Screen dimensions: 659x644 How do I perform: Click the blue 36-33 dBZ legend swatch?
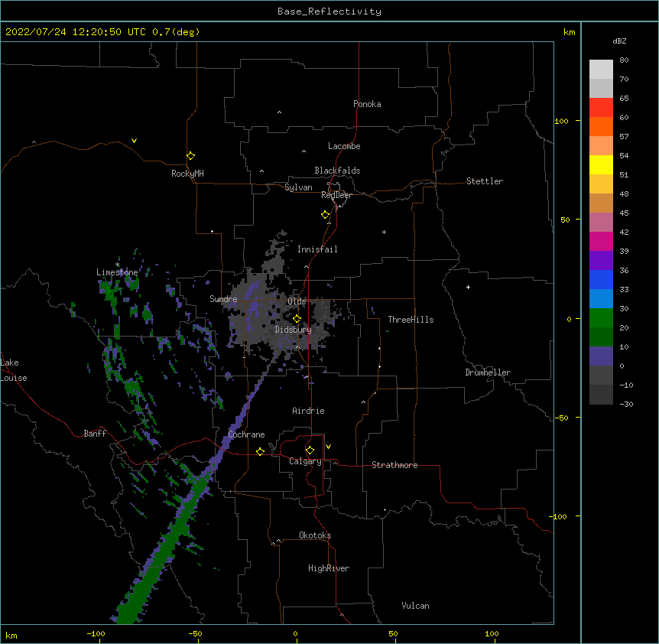pyautogui.click(x=601, y=280)
